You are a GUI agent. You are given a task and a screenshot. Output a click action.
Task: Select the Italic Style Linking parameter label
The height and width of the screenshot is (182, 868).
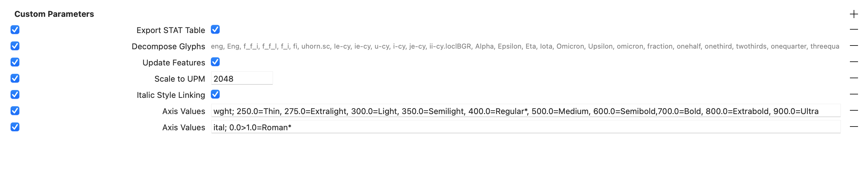coord(170,95)
